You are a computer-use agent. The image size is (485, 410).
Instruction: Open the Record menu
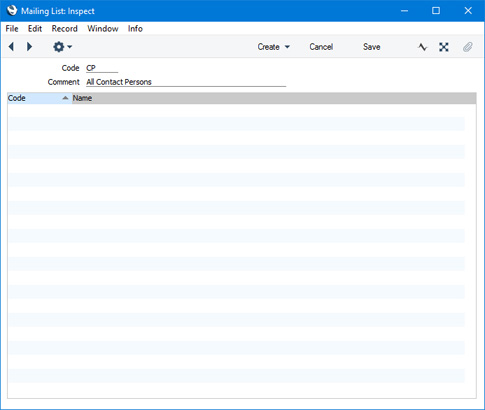click(x=64, y=29)
